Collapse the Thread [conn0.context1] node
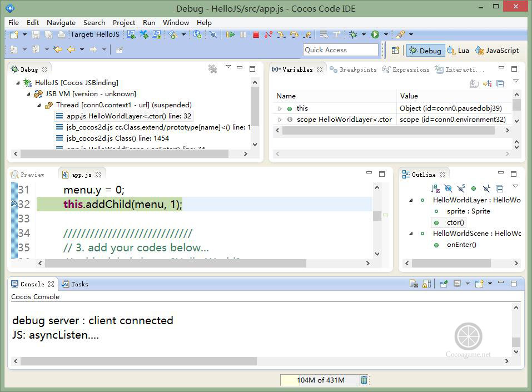Image resolution: width=532 pixels, height=392 pixels. point(39,105)
